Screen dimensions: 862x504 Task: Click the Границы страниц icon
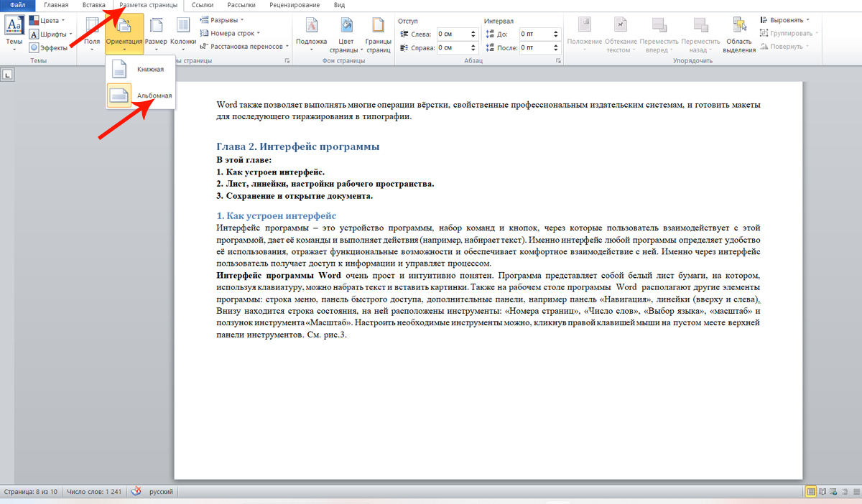tap(378, 32)
